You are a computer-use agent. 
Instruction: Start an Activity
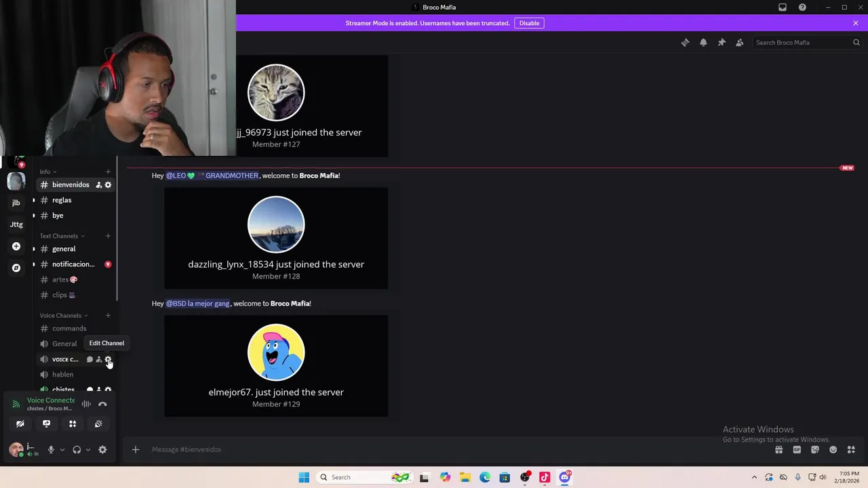73,424
